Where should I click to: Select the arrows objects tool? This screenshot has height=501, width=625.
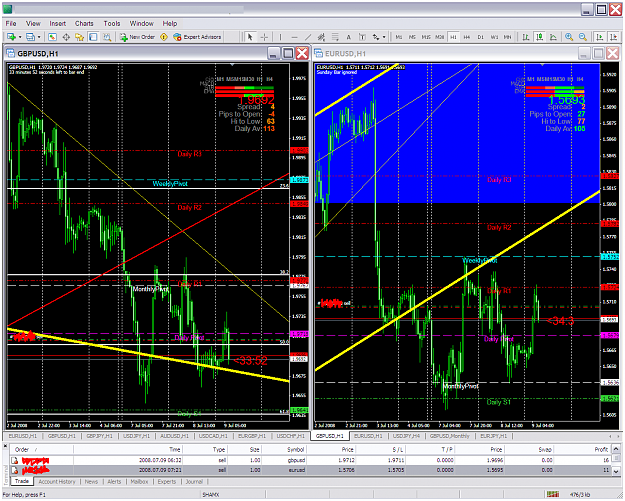pos(376,37)
